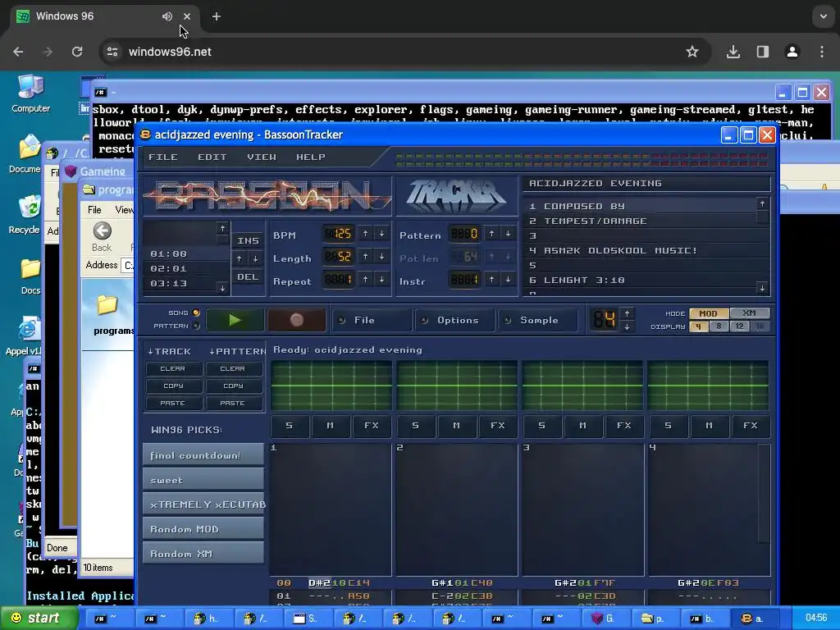Image resolution: width=840 pixels, height=630 pixels.
Task: Solo track 1 with S button
Action: coord(290,426)
